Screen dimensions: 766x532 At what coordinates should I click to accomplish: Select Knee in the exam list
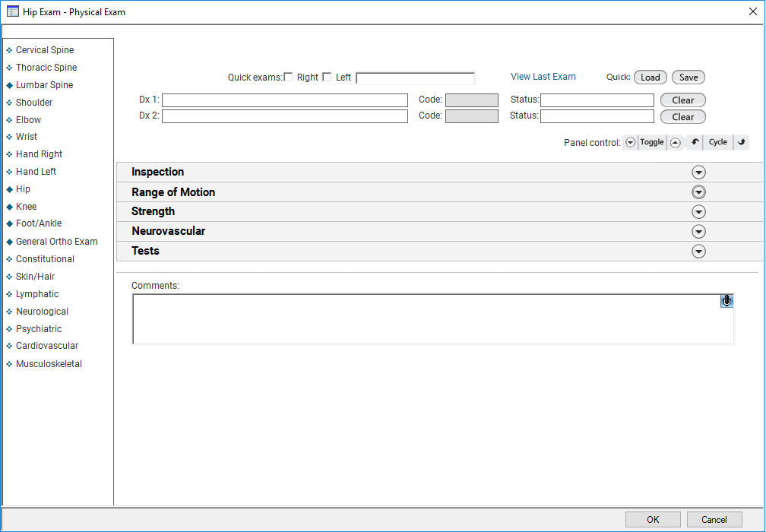(27, 207)
